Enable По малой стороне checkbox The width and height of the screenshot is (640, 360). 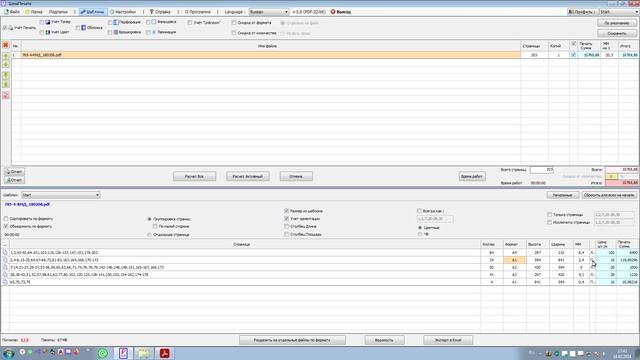(155, 226)
